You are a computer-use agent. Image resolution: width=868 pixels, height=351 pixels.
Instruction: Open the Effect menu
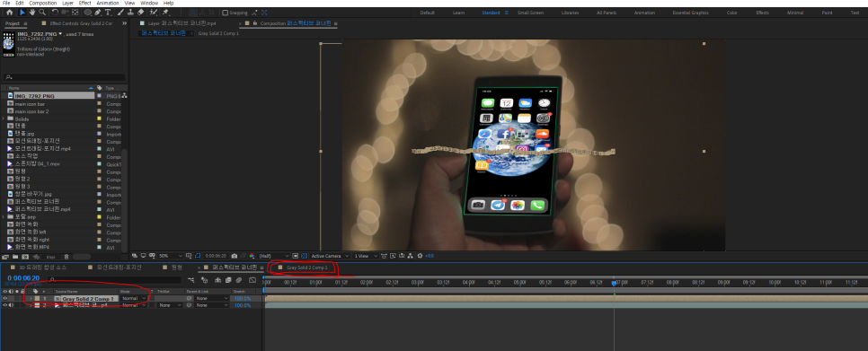pos(85,3)
